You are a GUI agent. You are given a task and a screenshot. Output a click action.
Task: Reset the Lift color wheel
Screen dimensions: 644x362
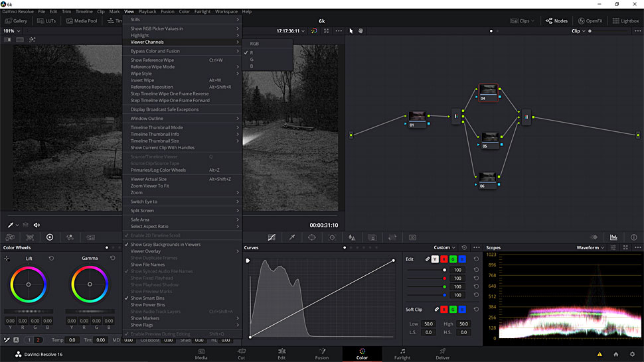pos(51,259)
